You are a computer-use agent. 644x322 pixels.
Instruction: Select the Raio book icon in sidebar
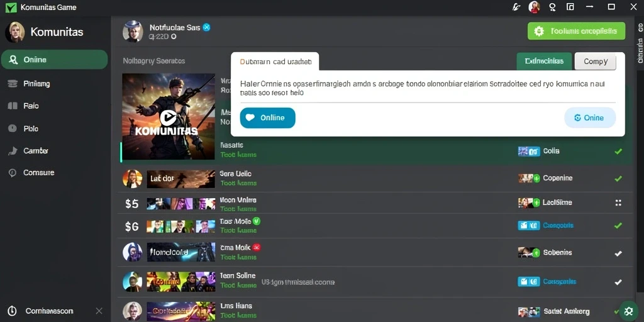(13, 106)
